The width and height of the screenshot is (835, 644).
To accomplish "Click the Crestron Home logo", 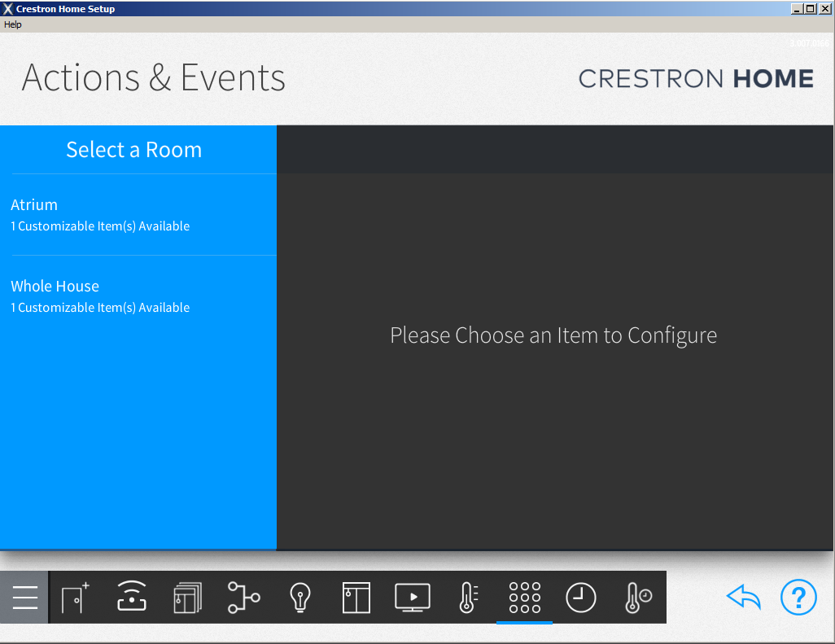I will coord(695,78).
